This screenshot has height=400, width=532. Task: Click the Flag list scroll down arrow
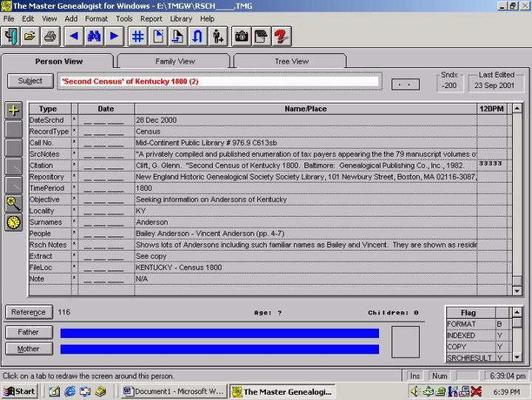click(516, 357)
